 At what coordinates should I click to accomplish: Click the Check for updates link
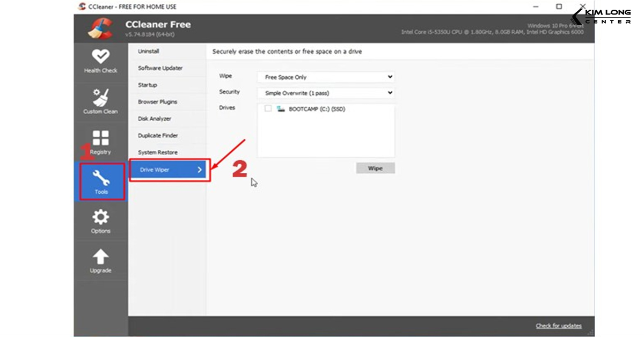click(x=558, y=326)
